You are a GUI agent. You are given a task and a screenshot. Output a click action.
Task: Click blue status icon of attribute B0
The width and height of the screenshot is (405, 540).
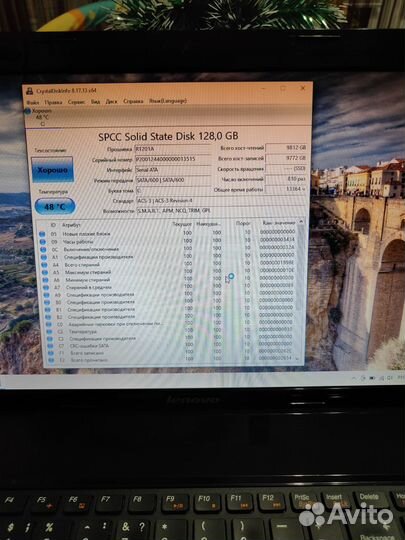click(48, 303)
